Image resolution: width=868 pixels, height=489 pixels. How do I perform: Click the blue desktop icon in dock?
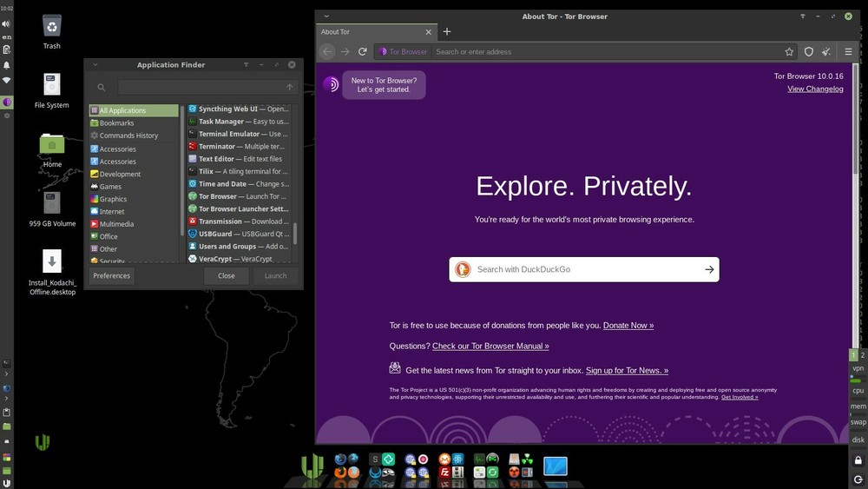coord(556,466)
